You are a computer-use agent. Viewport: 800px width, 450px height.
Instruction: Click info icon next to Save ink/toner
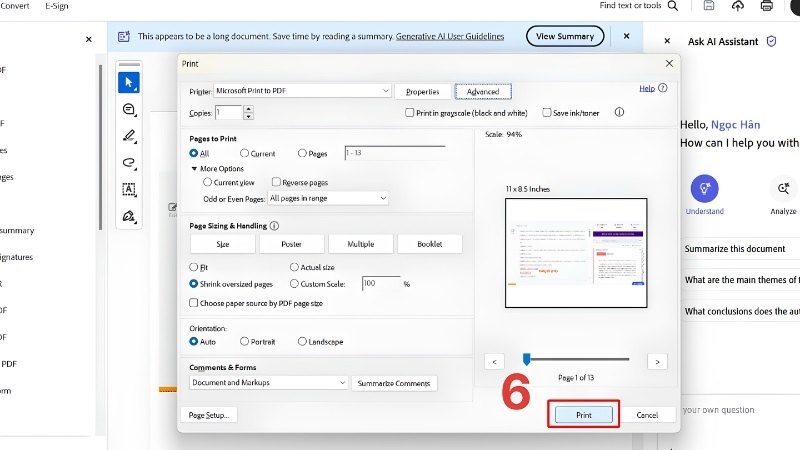tap(619, 112)
